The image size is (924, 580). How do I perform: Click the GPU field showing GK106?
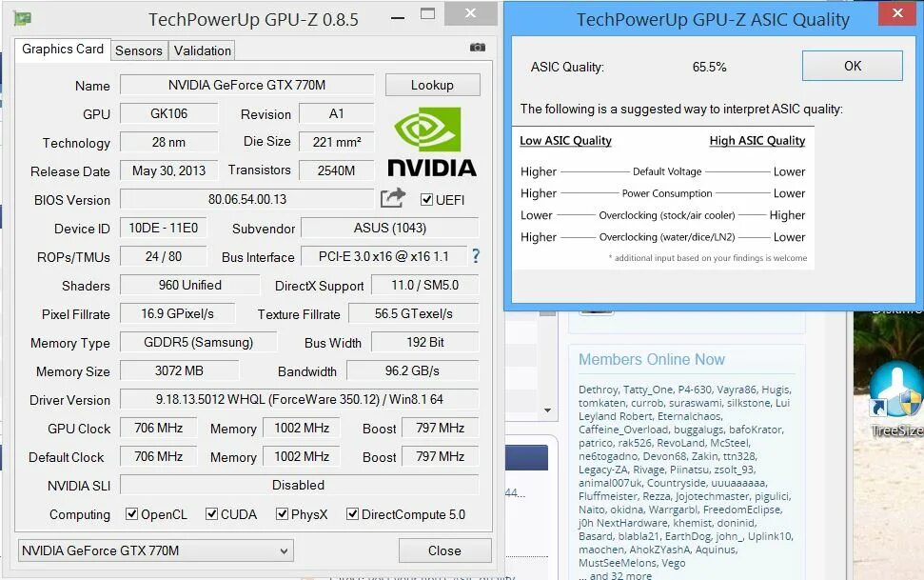(x=169, y=113)
